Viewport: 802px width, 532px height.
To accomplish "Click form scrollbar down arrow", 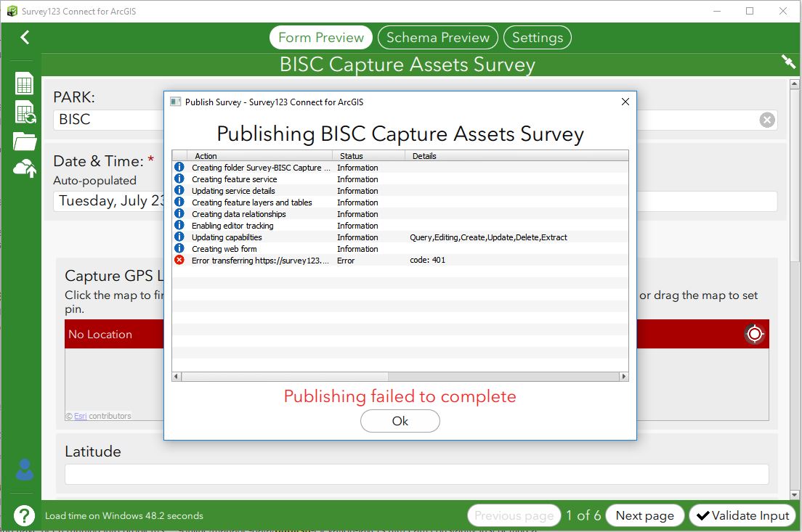I will 794,494.
